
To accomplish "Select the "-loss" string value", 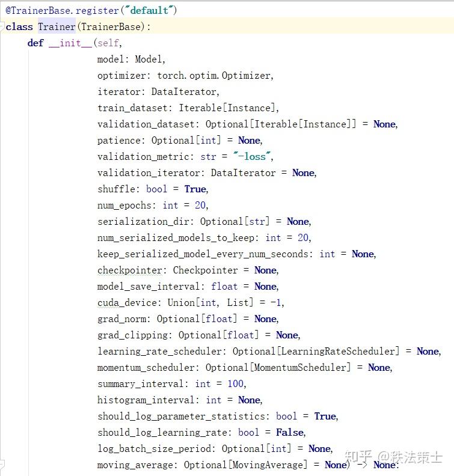I will coord(252,157).
